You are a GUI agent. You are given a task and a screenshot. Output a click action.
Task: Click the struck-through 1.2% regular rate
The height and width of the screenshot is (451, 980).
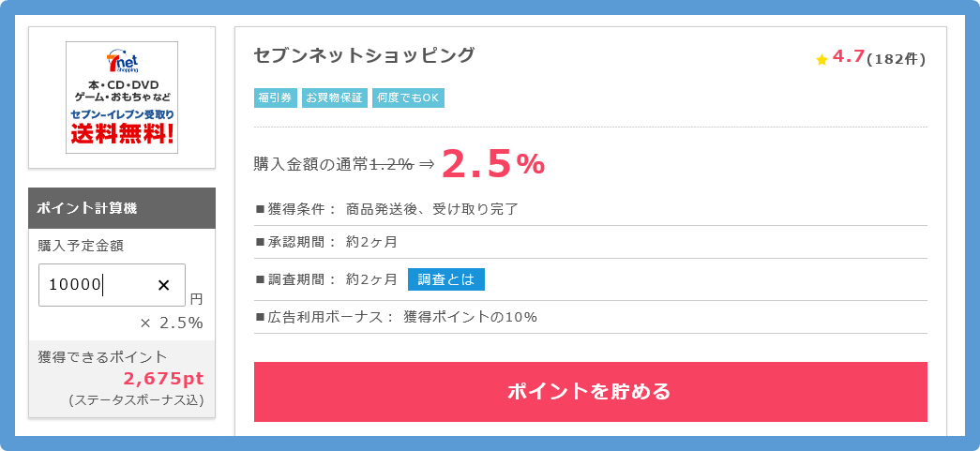tap(391, 164)
